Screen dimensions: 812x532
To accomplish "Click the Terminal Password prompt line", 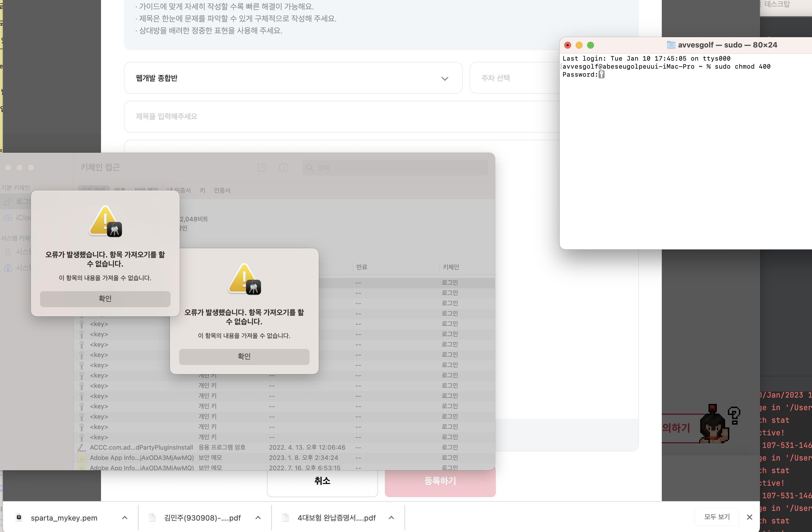I will [583, 75].
